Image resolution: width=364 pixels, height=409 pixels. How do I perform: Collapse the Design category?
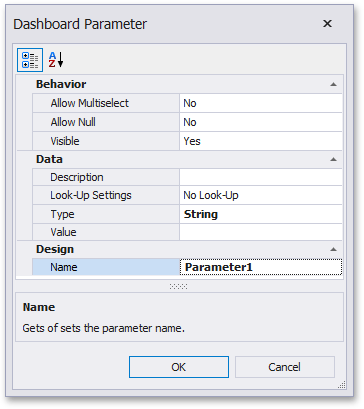[333, 249]
